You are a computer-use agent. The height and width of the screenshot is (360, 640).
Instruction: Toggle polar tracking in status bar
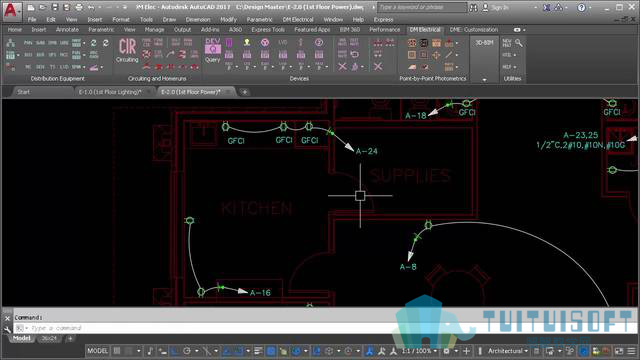(x=187, y=351)
